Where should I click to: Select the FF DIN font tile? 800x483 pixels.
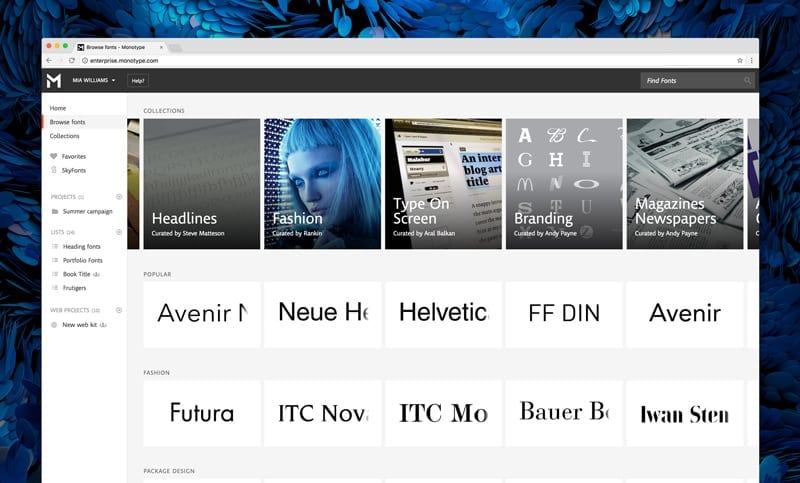(x=564, y=315)
